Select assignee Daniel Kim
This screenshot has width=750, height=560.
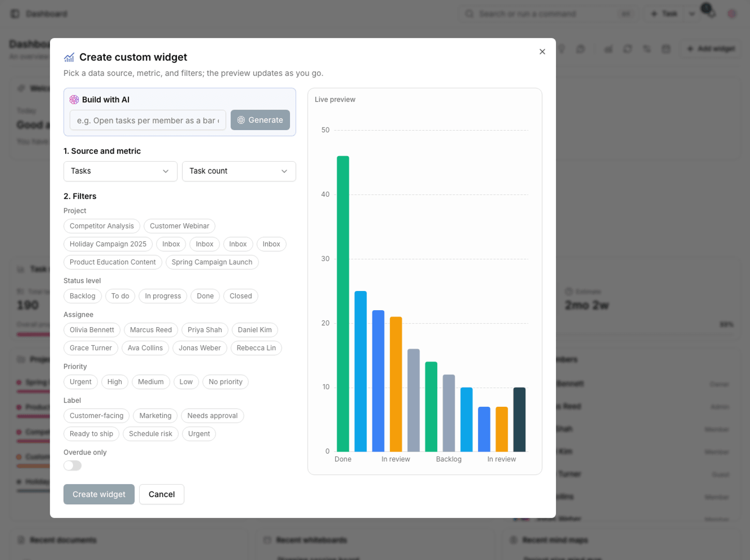[255, 330]
